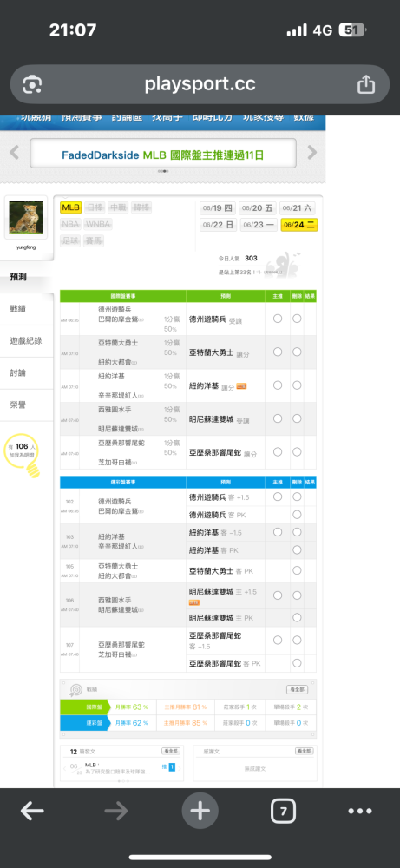The height and width of the screenshot is (868, 400).
Task: Open the 討論 sidebar tab
Action: click(x=18, y=372)
